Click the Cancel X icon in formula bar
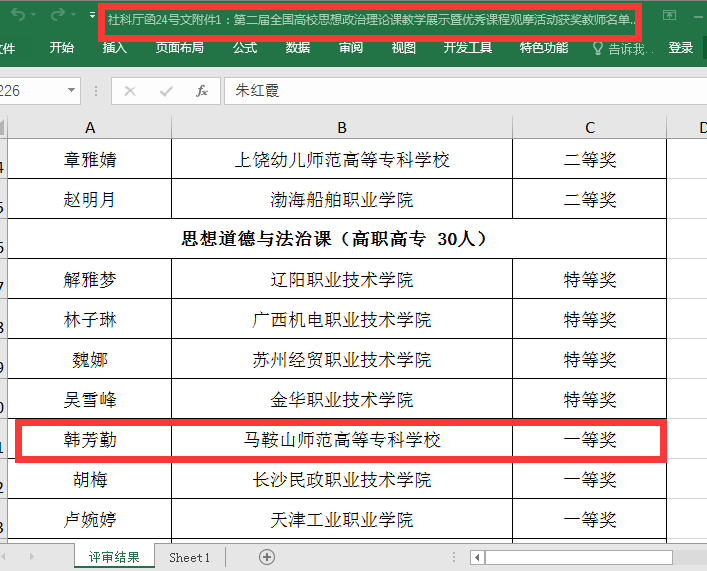Image resolution: width=707 pixels, height=571 pixels. tap(129, 91)
